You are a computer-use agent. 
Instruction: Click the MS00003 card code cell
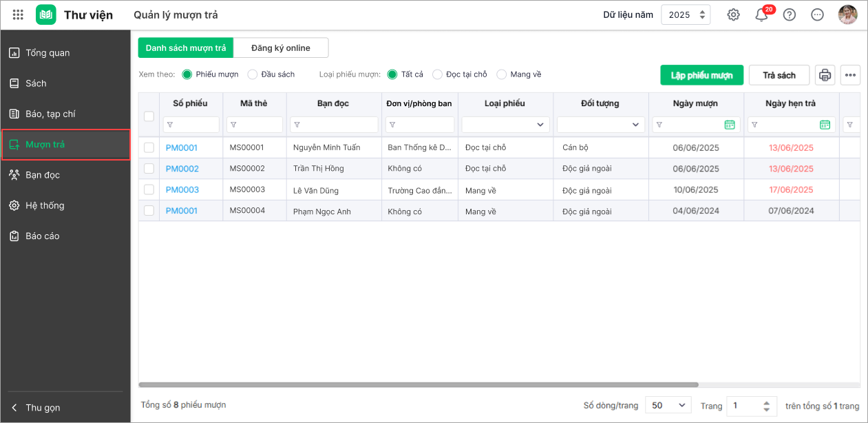pos(247,189)
